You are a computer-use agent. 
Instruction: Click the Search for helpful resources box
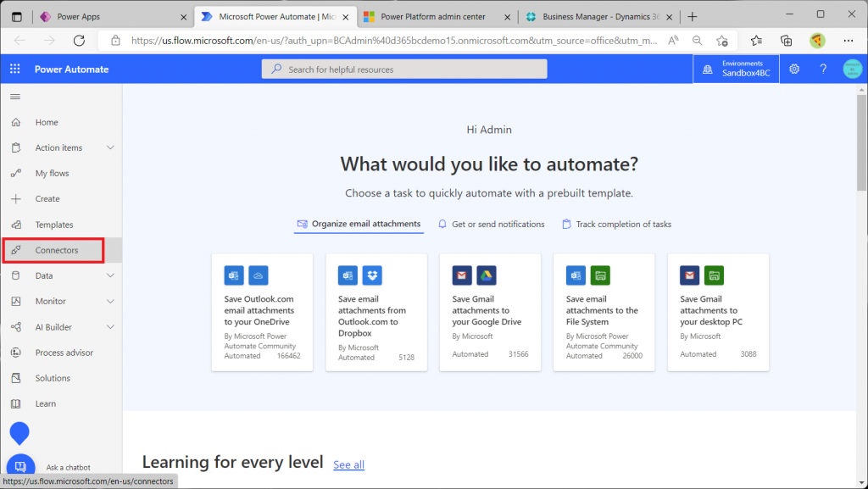pos(404,69)
